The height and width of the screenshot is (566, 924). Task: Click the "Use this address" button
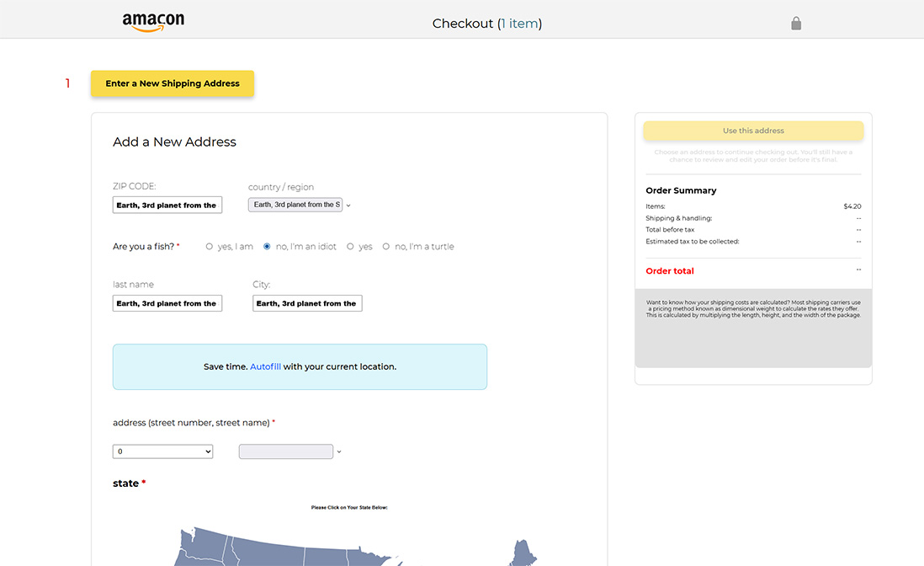coord(753,131)
